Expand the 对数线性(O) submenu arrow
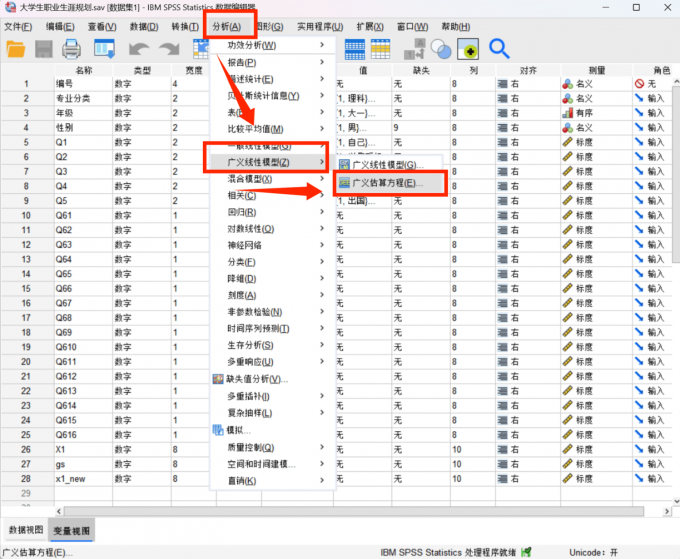The height and width of the screenshot is (559, 680). click(322, 228)
